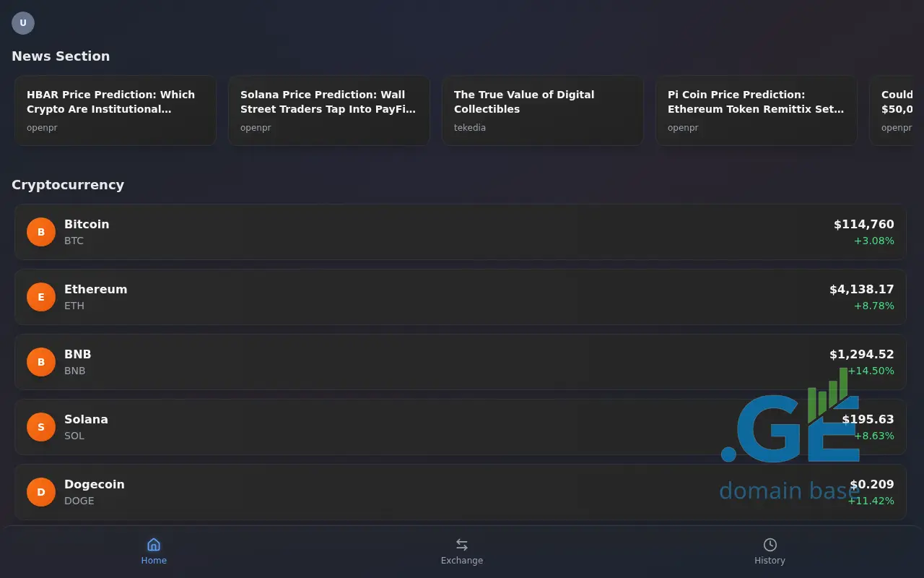Open the Pi Coin Price Prediction article
The width and height of the screenshot is (924, 578).
[x=756, y=111]
